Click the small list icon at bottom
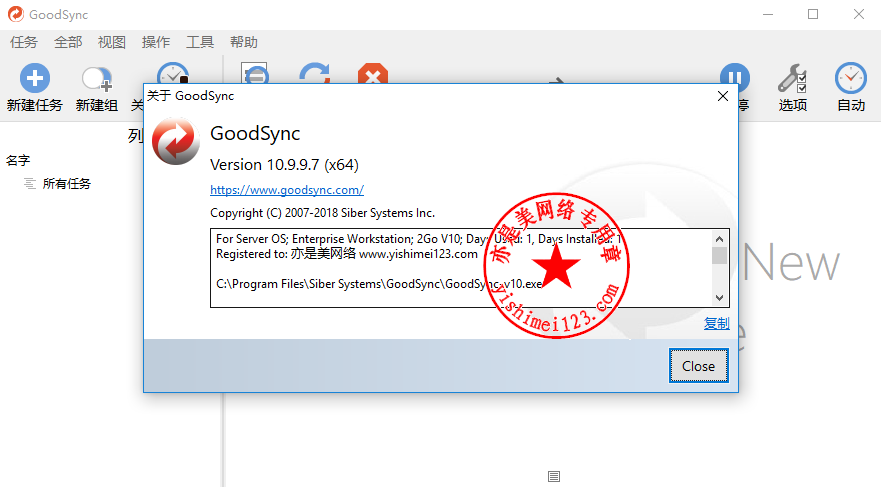 554,476
